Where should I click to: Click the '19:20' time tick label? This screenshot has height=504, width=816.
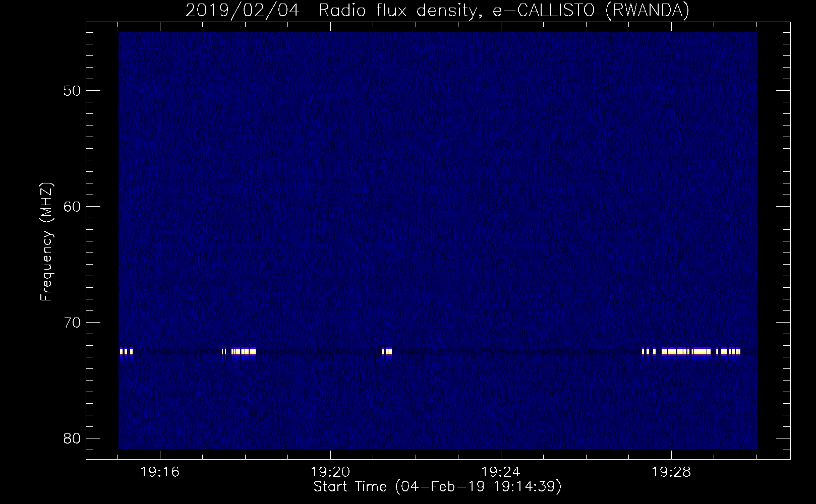coord(330,472)
